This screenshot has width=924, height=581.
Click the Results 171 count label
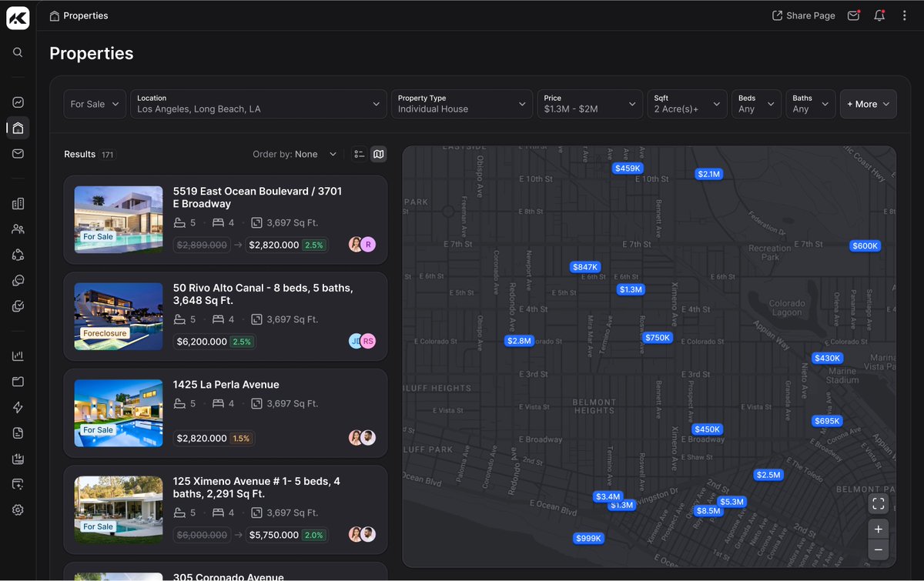(x=90, y=154)
